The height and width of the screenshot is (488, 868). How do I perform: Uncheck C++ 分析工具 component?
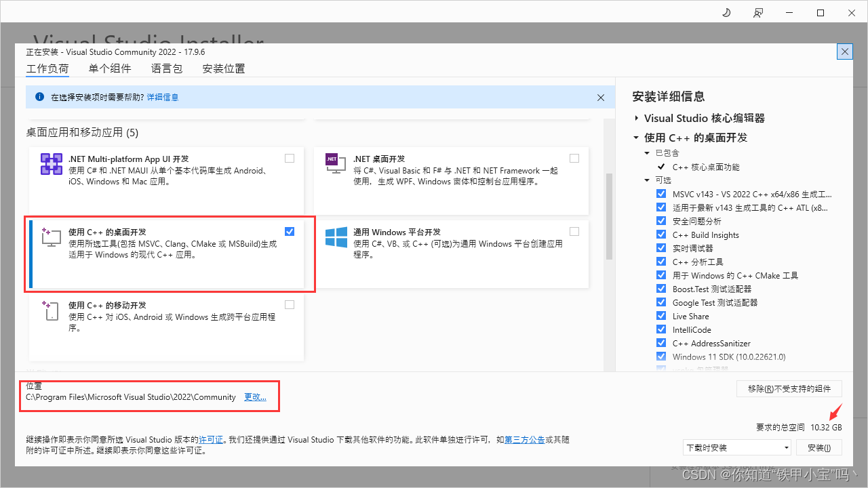(x=661, y=262)
